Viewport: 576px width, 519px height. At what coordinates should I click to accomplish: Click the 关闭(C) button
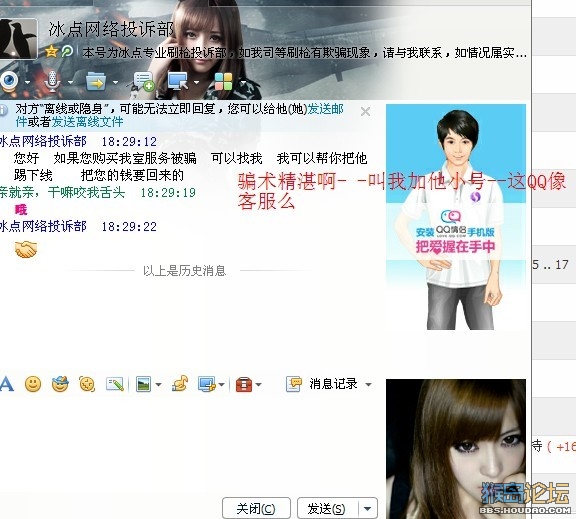(256, 509)
